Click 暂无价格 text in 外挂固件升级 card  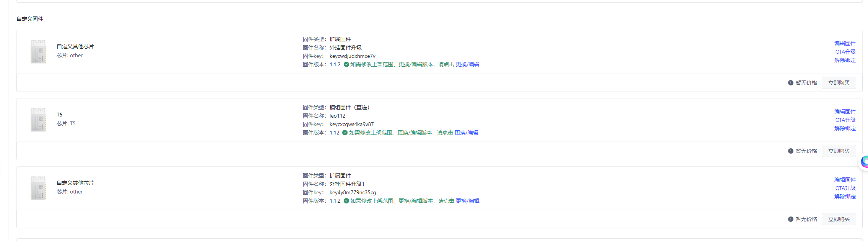806,83
